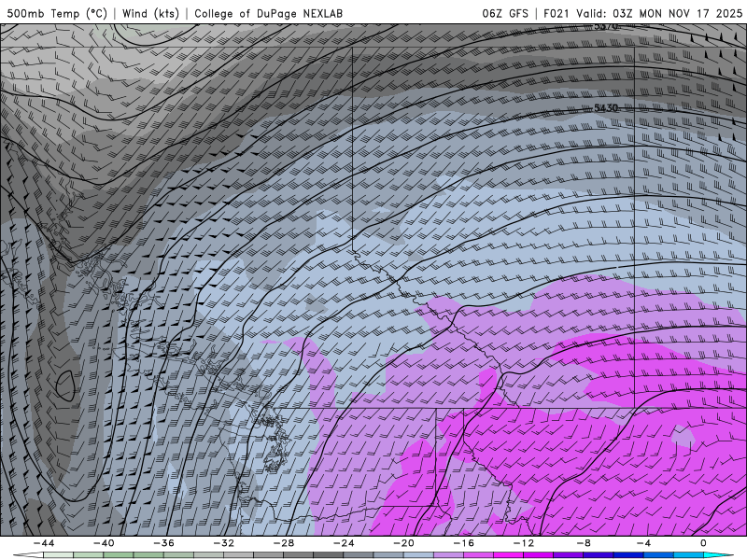Click the -8 color scale value
The height and width of the screenshot is (560, 747).
click(584, 543)
